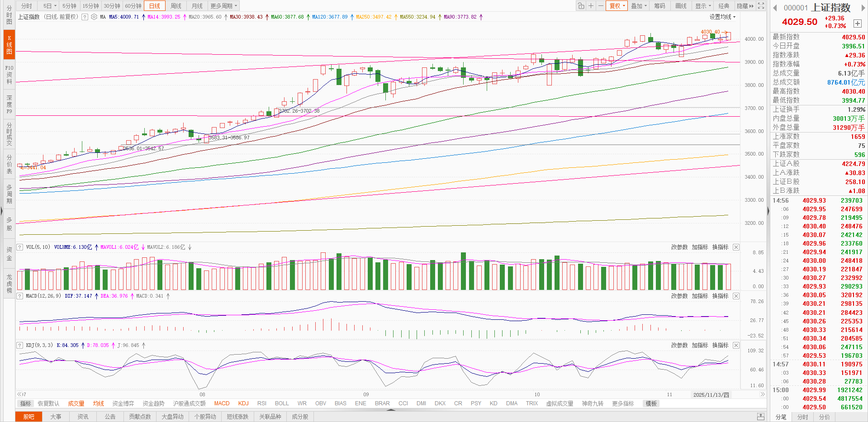This screenshot has width=868, height=422.
Task: Open MA settings gear icon
Action: [x=94, y=17]
